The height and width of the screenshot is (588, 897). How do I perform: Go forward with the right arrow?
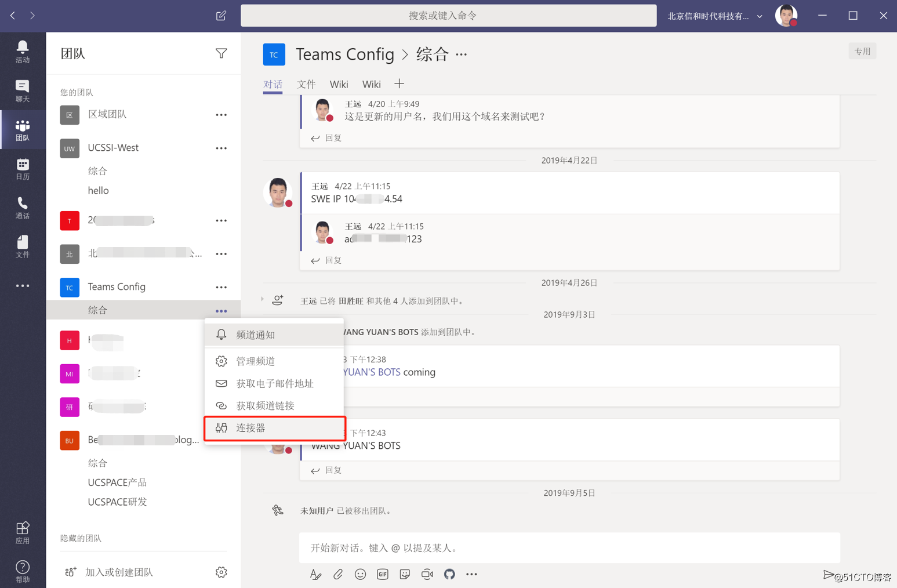[x=32, y=16]
